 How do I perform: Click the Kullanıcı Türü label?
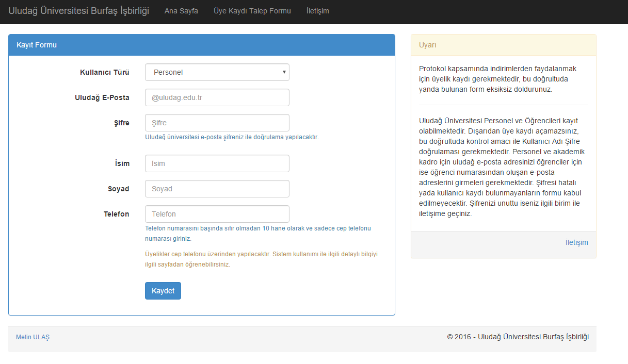pos(105,72)
